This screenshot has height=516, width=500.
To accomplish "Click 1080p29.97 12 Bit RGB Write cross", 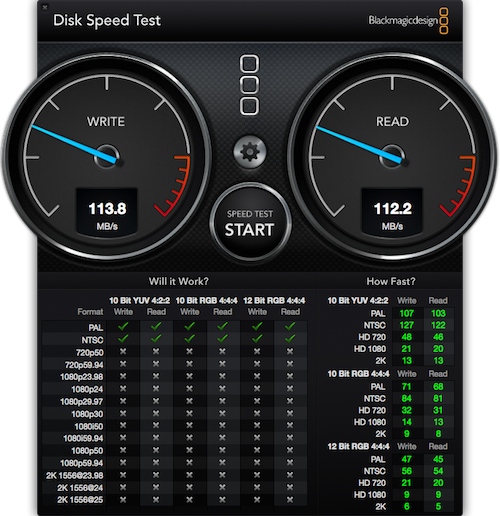I will tap(257, 401).
